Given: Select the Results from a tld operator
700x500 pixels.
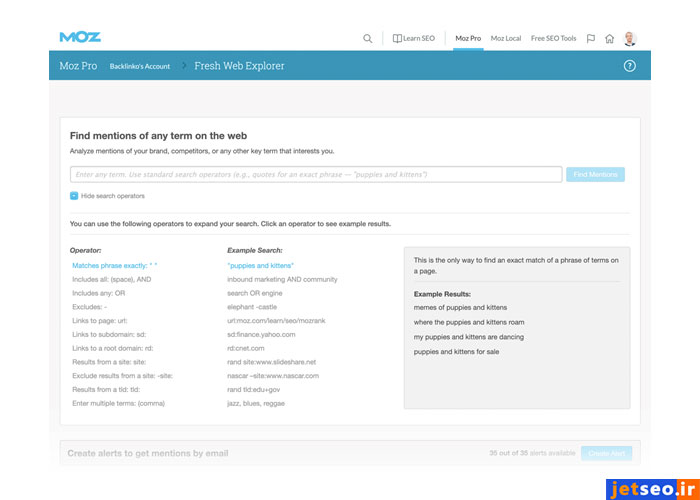Looking at the screenshot, I should [x=106, y=390].
